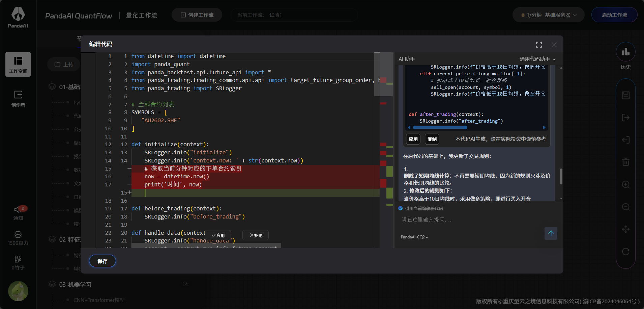Screen dimensions: 644x309
Task: Click the 版权所有 copyright footer text
Action: pos(558,301)
